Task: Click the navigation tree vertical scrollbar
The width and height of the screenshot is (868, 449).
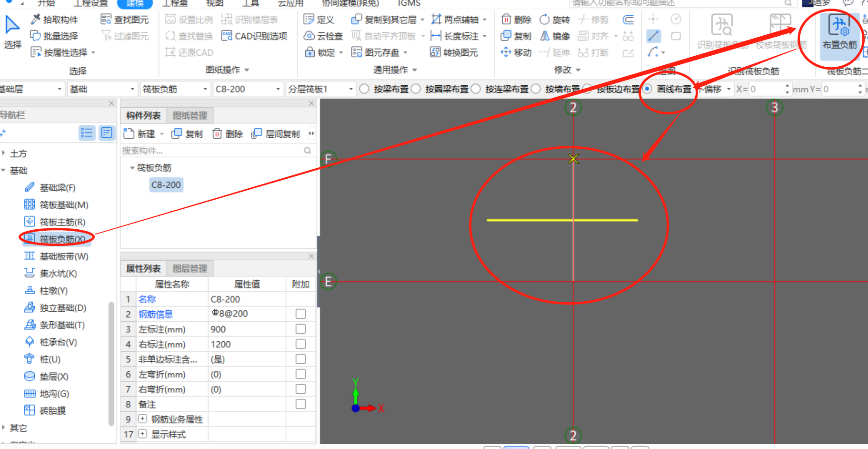Action: click(111, 363)
